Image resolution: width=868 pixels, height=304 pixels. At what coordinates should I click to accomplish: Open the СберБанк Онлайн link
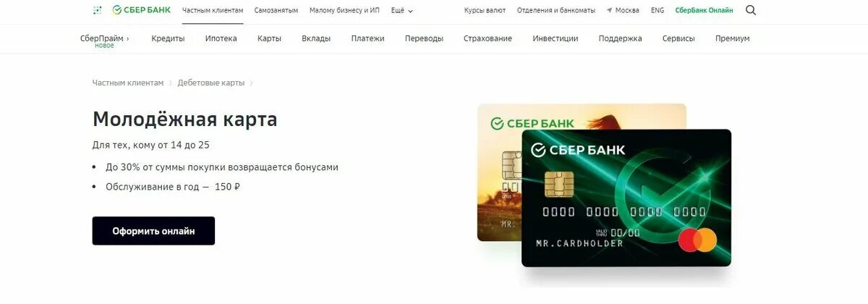click(704, 11)
